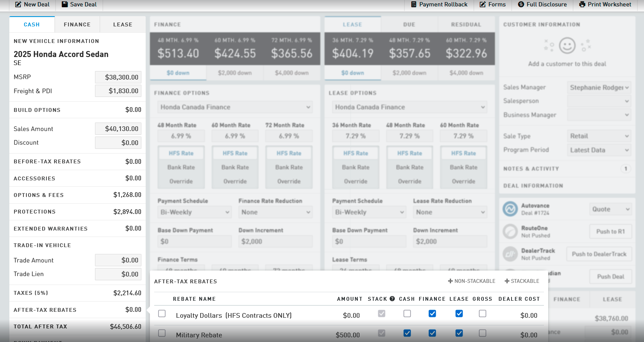Select the Military Rebate row checkbox
The image size is (644, 342).
pyautogui.click(x=162, y=333)
